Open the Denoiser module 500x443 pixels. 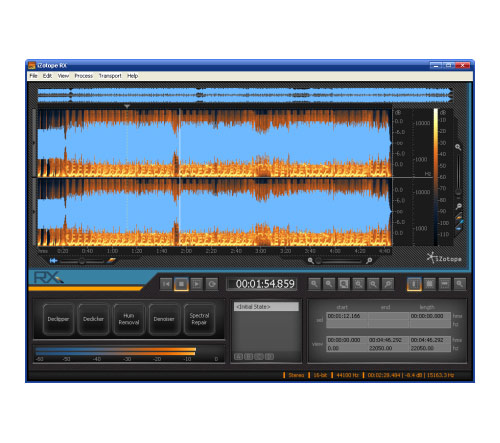pos(164,319)
